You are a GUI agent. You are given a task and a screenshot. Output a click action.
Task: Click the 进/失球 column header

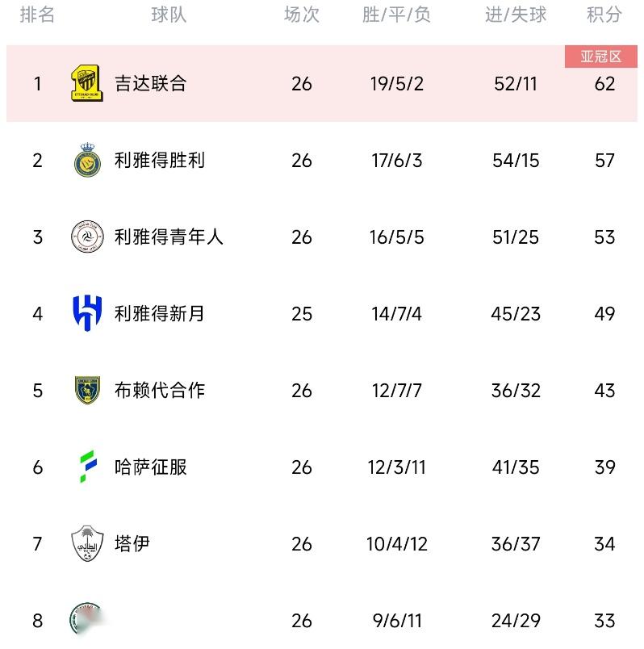[x=516, y=15]
